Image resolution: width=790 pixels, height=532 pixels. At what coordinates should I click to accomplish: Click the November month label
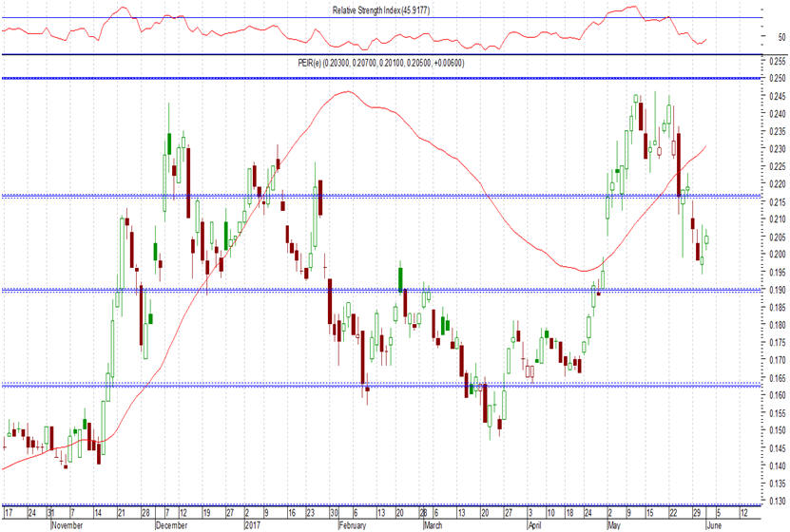(67, 525)
